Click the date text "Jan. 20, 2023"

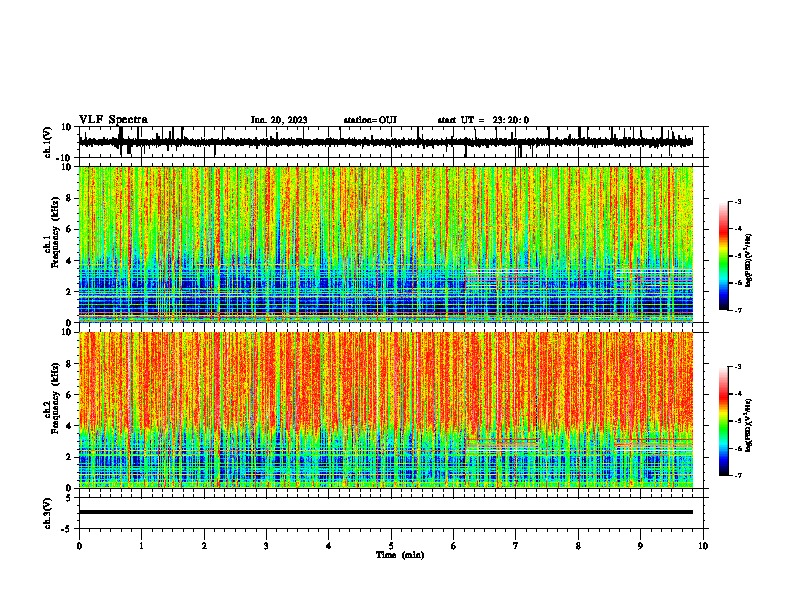coord(279,120)
